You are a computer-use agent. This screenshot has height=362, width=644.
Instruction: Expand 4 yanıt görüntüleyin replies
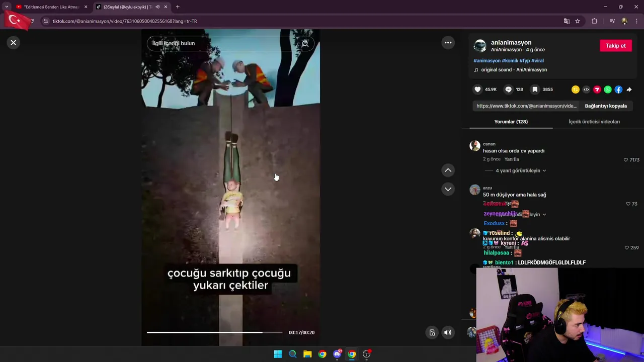click(x=521, y=170)
